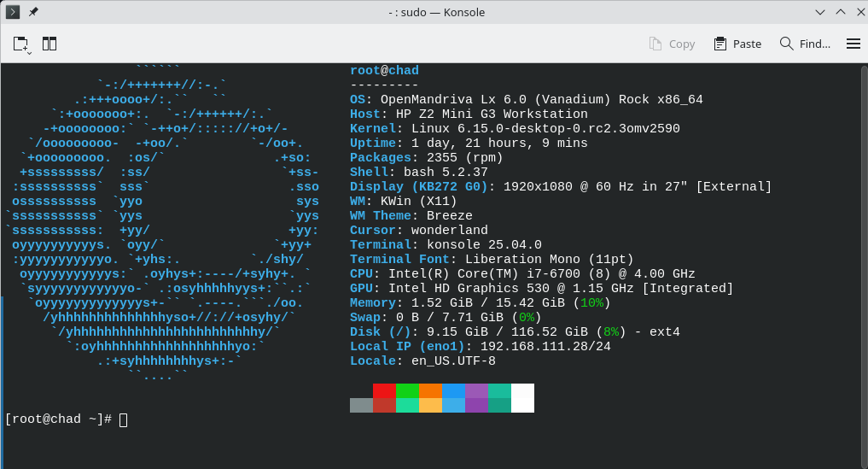Click the Uptime value 1 day, 21 hours
The width and height of the screenshot is (868, 469).
point(499,143)
